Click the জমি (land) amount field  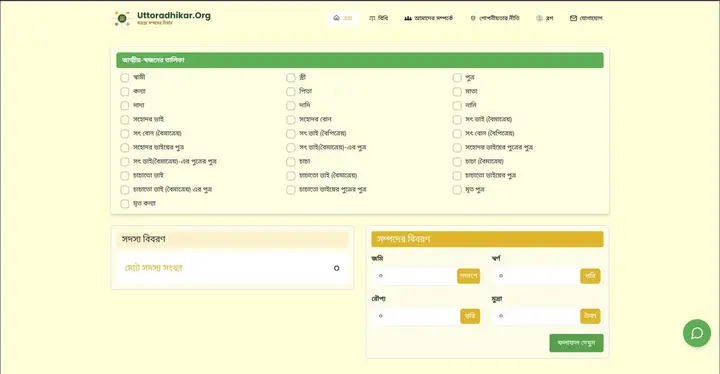click(415, 276)
